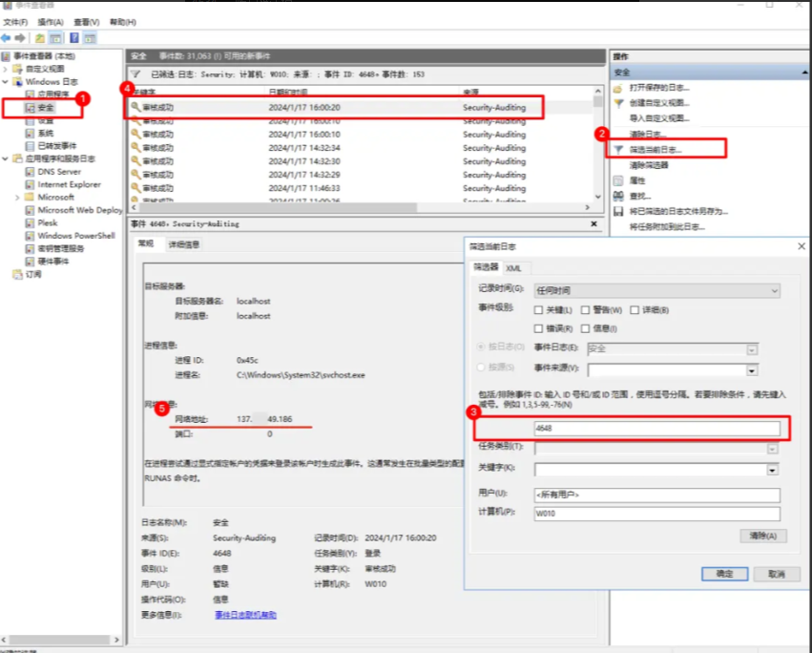Click the 属性 properties icon in actions pane

point(618,180)
